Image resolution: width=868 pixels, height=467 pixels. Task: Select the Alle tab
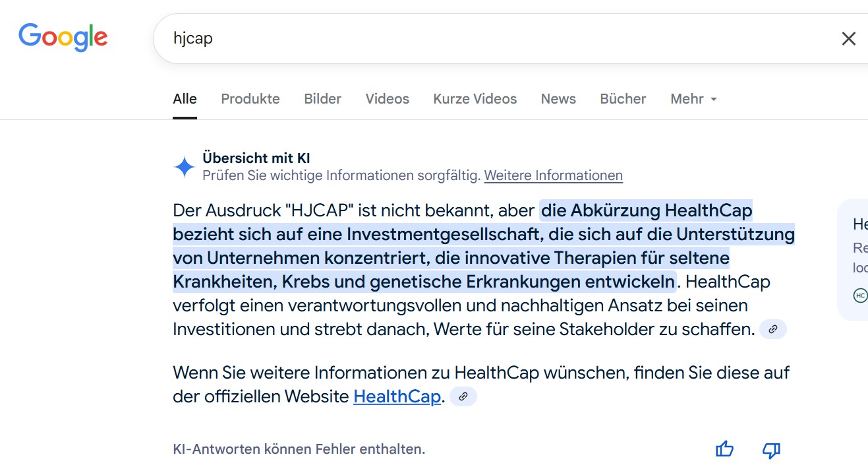185,99
